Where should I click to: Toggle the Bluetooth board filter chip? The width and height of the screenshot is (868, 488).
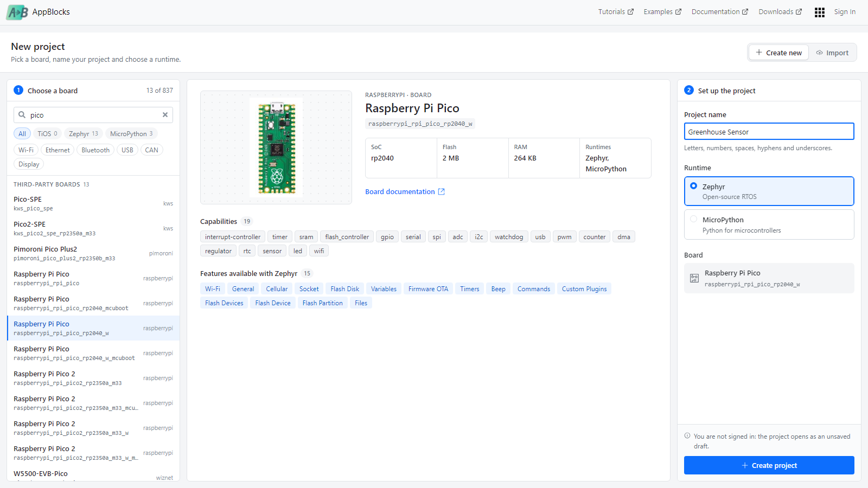pyautogui.click(x=95, y=150)
